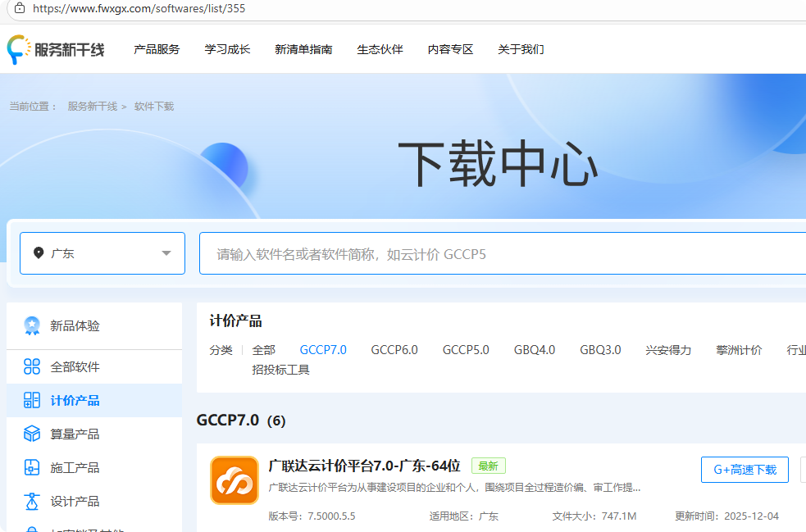
Task: Click the version number 7.5000.5.5 text
Action: click(331, 516)
